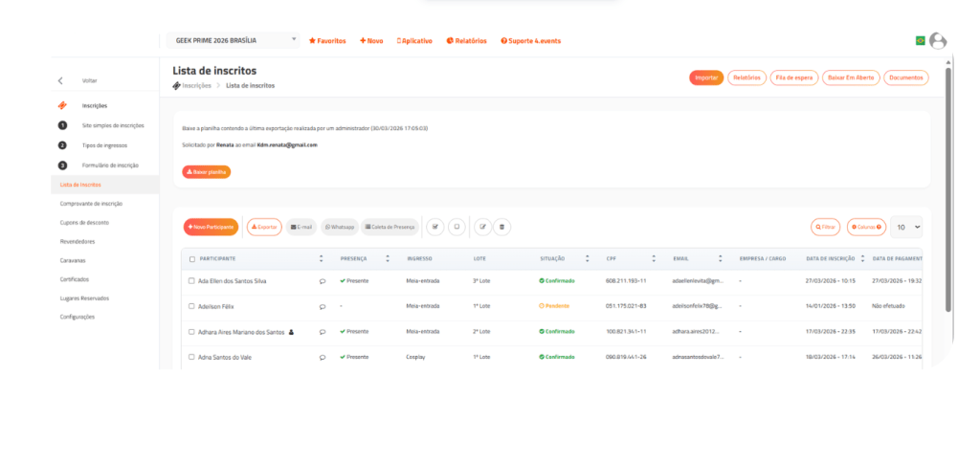Click the Brazil flag language icon
This screenshot has height=462, width=980.
coord(920,41)
